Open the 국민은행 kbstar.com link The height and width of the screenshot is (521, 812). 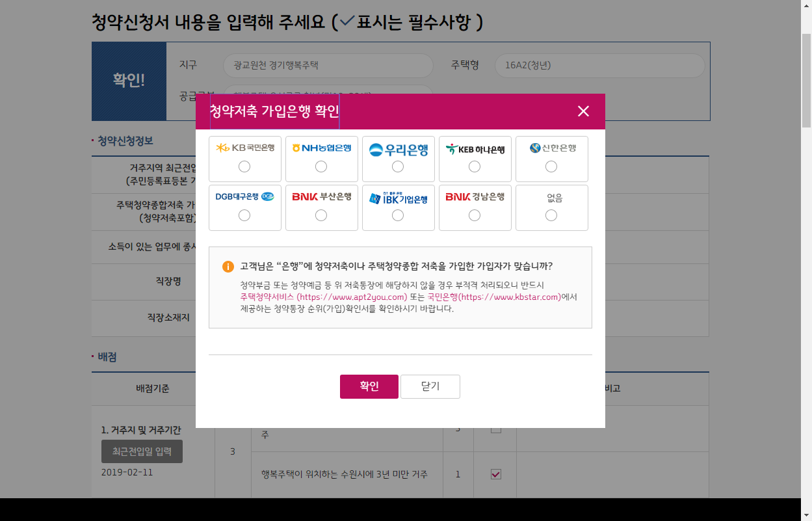point(494,297)
